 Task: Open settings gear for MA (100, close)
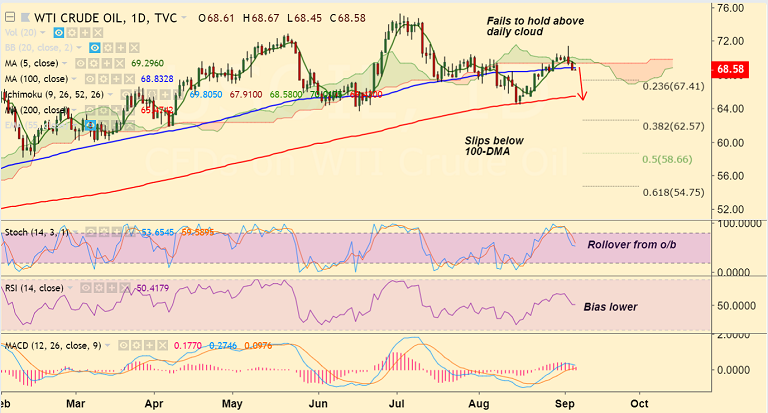103,79
